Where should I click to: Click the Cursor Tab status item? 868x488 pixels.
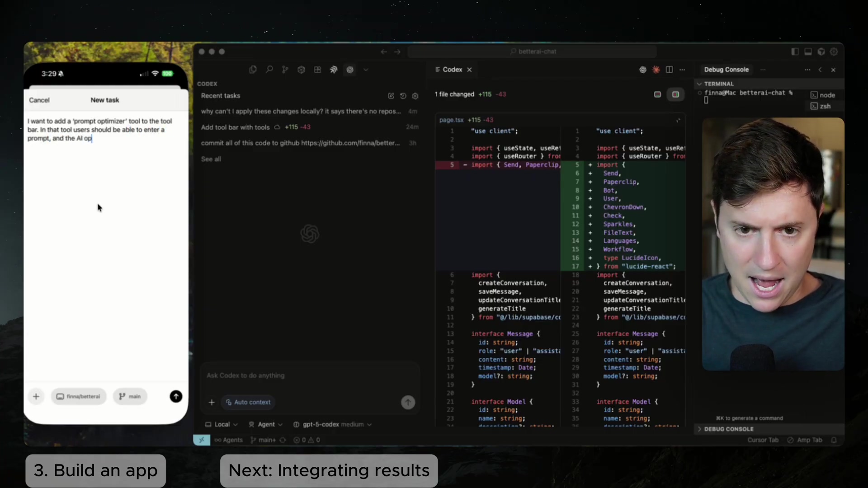[x=763, y=440]
